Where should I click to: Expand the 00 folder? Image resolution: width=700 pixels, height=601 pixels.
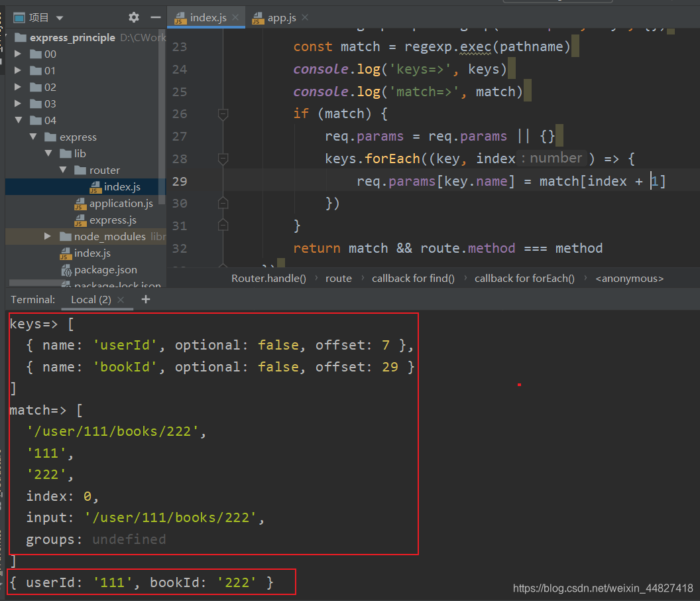tap(18, 54)
